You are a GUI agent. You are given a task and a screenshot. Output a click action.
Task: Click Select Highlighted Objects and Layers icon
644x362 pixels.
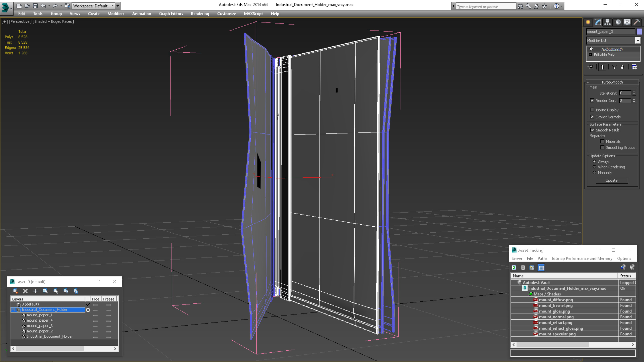45,291
